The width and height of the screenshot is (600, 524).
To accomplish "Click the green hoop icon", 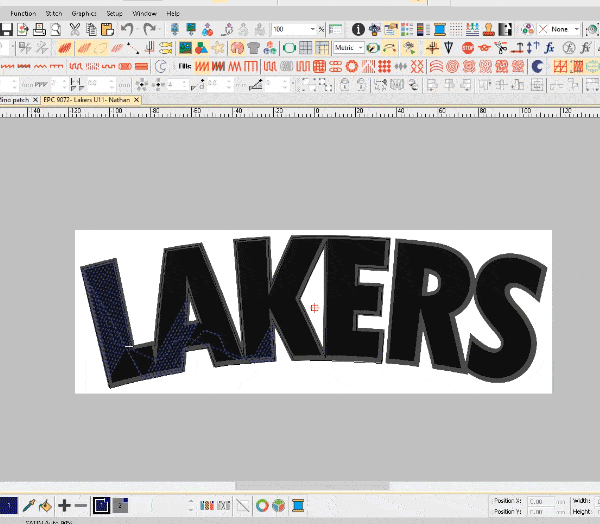I will [289, 48].
